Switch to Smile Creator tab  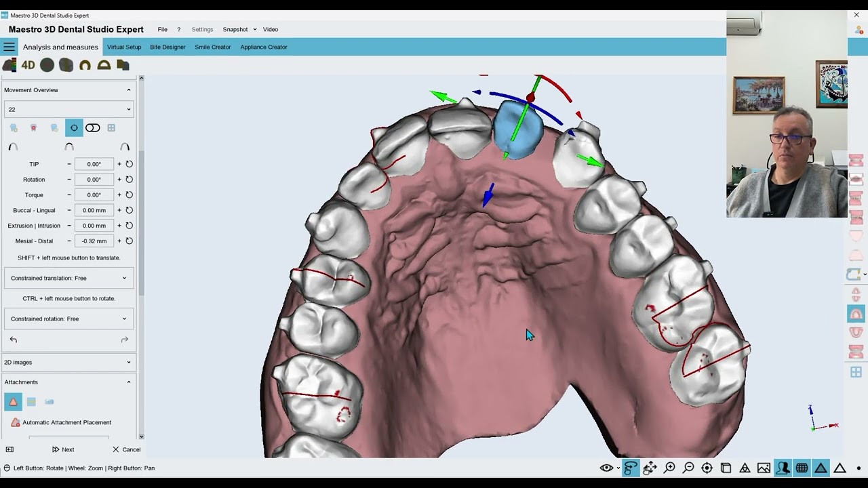[213, 47]
